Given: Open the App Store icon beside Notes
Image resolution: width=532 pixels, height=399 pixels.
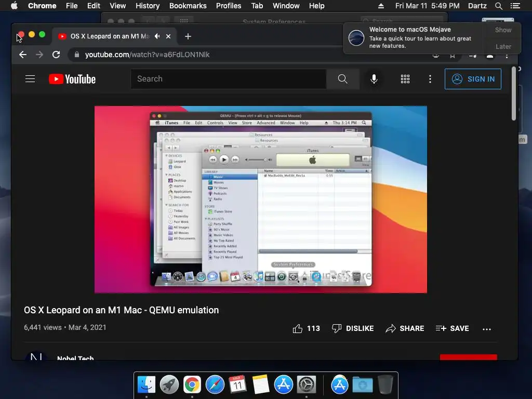Looking at the screenshot, I should click(284, 384).
